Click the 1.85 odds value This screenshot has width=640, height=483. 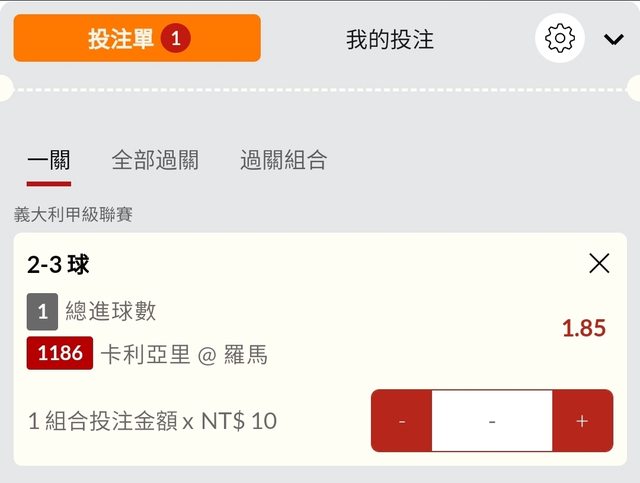(x=584, y=328)
